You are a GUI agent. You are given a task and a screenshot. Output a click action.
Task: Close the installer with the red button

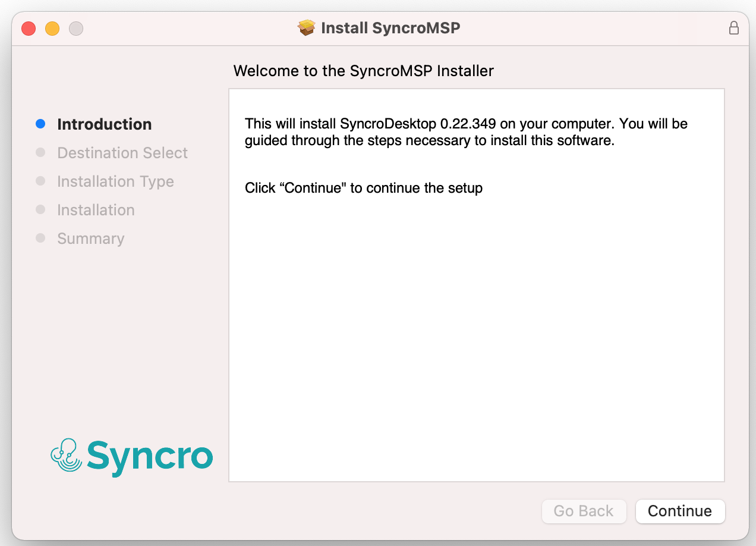click(x=29, y=28)
